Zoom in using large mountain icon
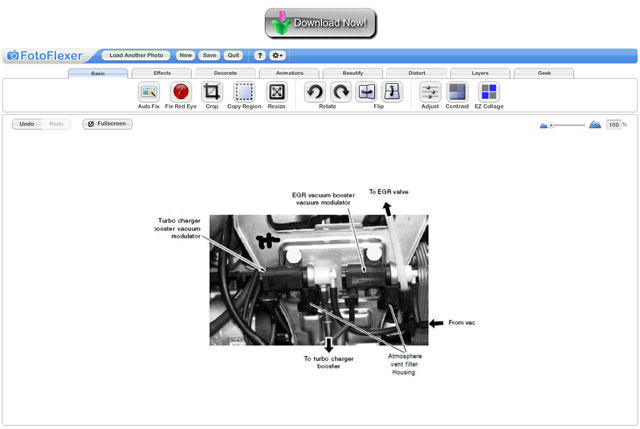The width and height of the screenshot is (640, 429). point(595,124)
